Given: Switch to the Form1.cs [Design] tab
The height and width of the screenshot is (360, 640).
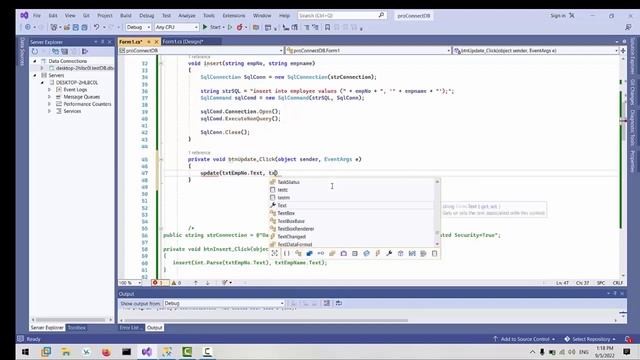Looking at the screenshot, I should (183, 42).
